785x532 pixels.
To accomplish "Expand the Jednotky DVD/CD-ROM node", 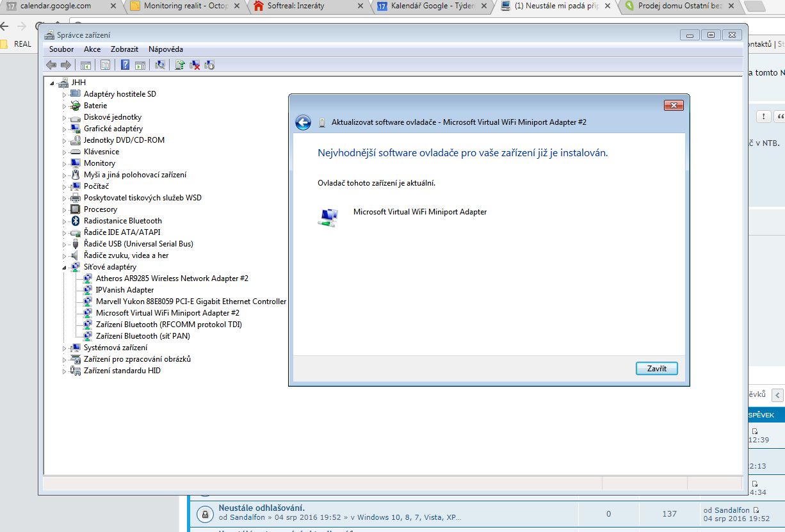I will coord(64,141).
